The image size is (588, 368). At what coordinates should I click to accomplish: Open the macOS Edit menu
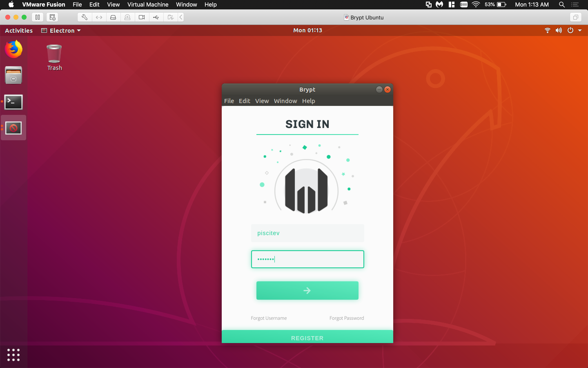tap(94, 4)
